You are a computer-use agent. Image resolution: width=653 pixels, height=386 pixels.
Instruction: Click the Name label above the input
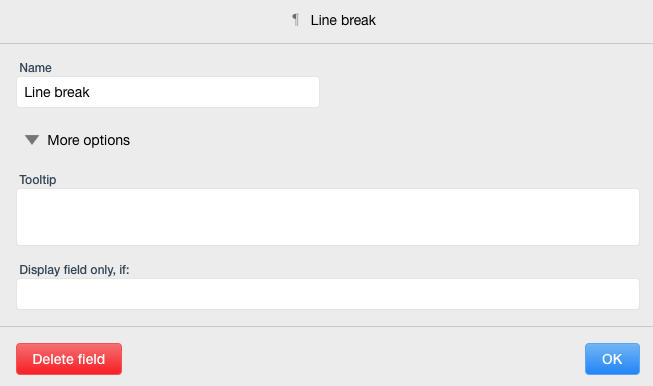[x=35, y=68]
